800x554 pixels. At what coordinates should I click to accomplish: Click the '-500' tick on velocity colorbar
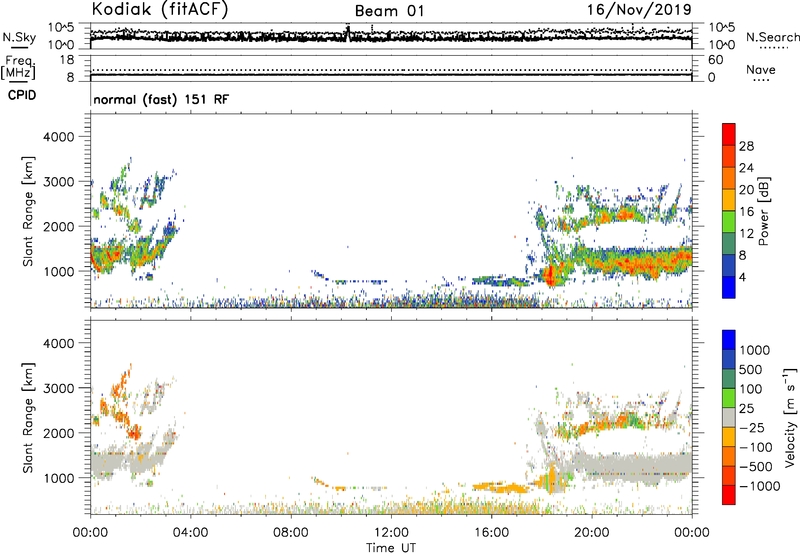[755, 467]
